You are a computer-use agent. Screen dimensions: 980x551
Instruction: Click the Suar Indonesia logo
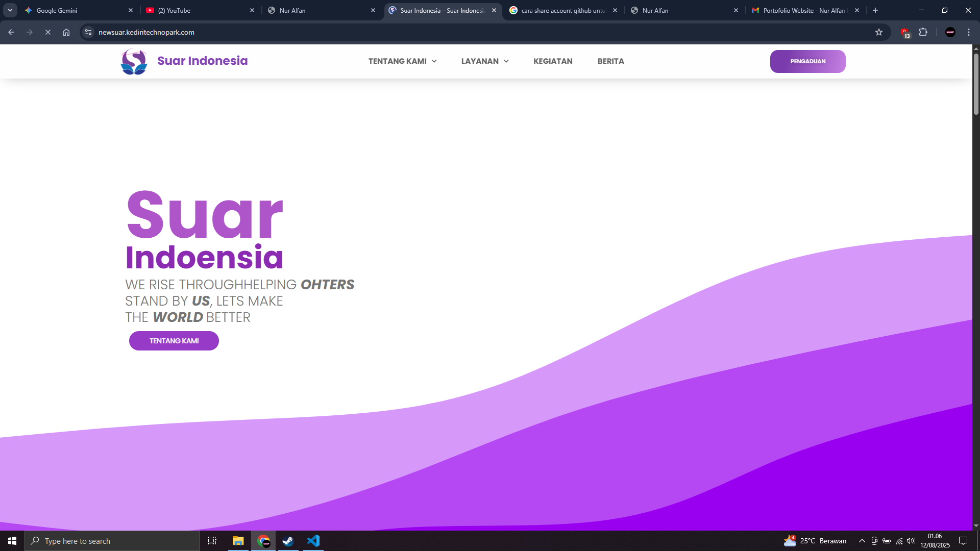point(134,61)
